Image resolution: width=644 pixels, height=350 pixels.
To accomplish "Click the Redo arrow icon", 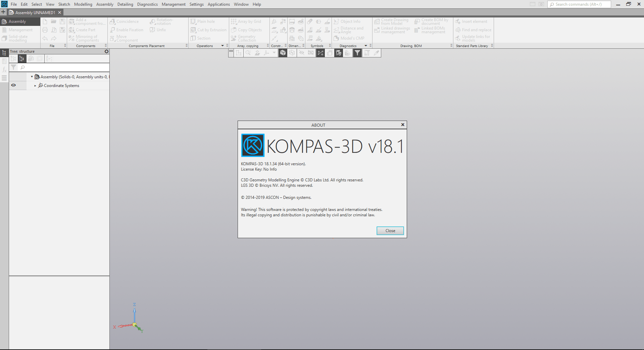I will (54, 38).
